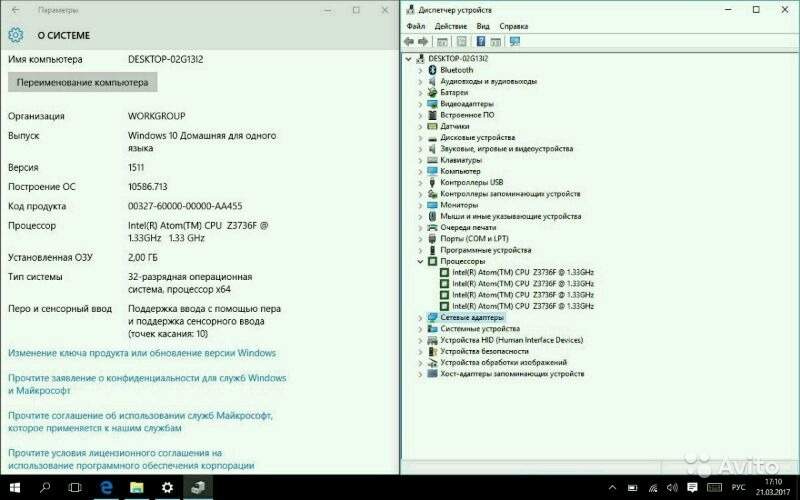Click the Bluetooth device category icon
The height and width of the screenshot is (500, 800).
tap(432, 70)
